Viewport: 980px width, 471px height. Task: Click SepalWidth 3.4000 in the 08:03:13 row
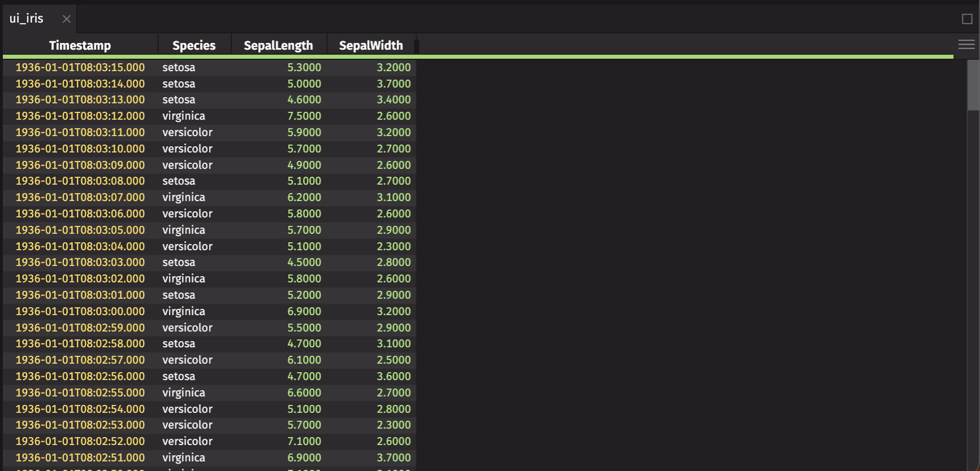tap(393, 99)
